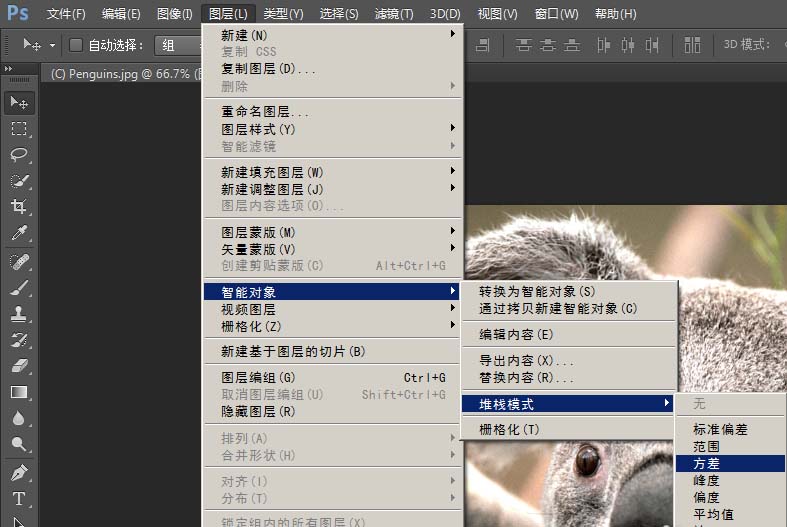Open the 帮助(H) menu
This screenshot has height=527, width=787.
click(x=615, y=14)
